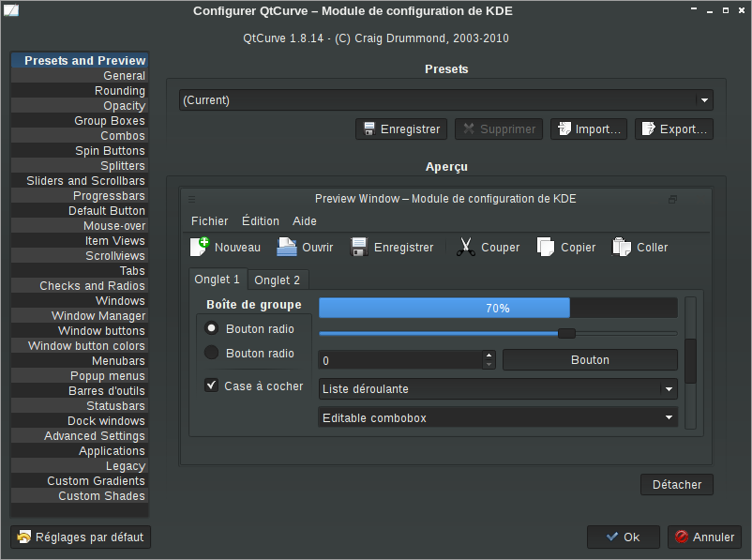Click the Supprimer preset button
Viewport: 752px width, 560px height.
coord(499,129)
